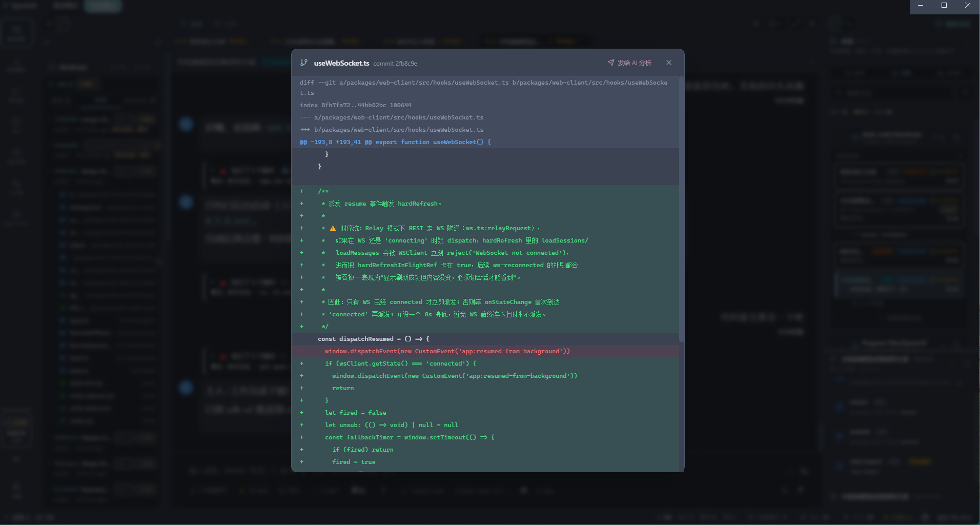Close the useWebSocket.ts diff dialog
Viewport: 980px width, 525px height.
pos(669,63)
